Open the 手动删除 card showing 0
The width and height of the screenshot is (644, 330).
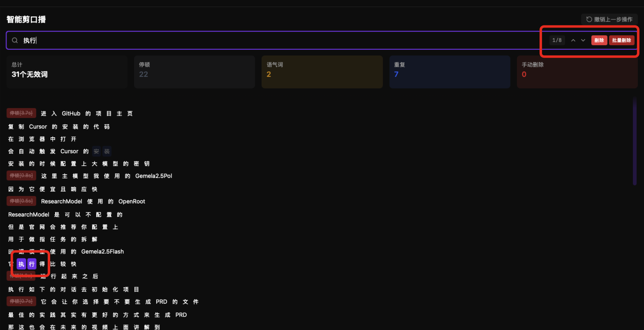[x=577, y=72]
